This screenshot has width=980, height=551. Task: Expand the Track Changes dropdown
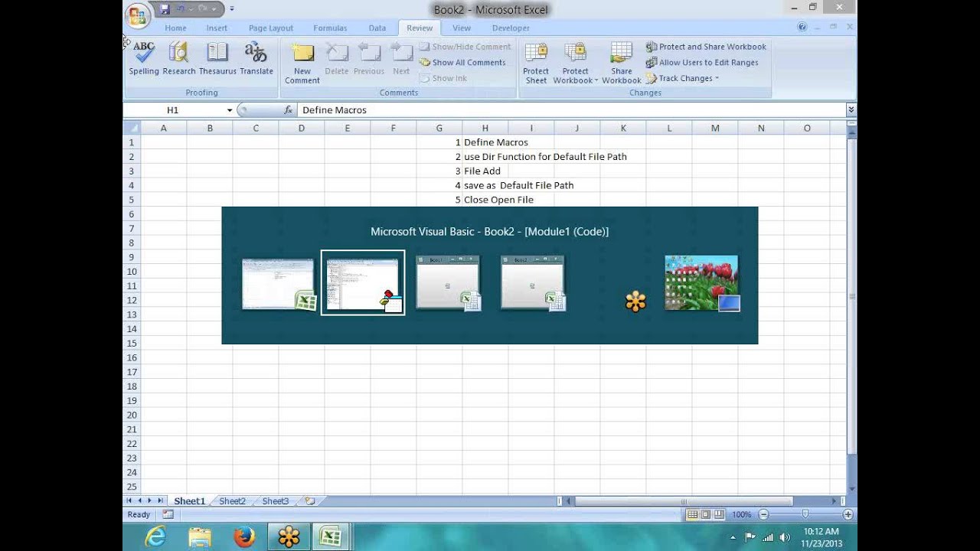pos(683,78)
